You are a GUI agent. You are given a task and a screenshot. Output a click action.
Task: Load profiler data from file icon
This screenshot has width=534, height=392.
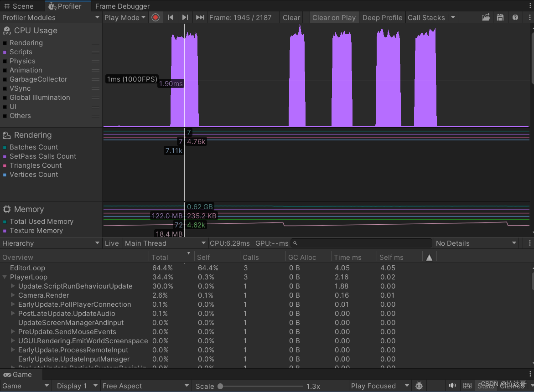[x=486, y=17]
